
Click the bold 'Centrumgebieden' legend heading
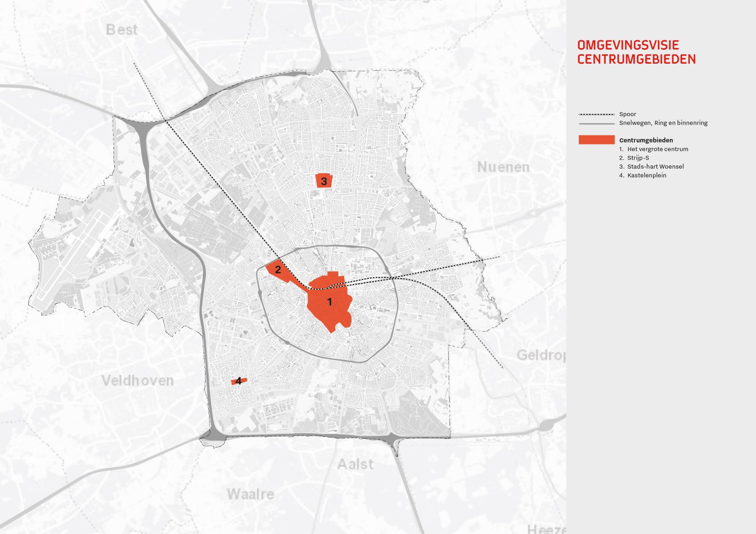click(646, 140)
